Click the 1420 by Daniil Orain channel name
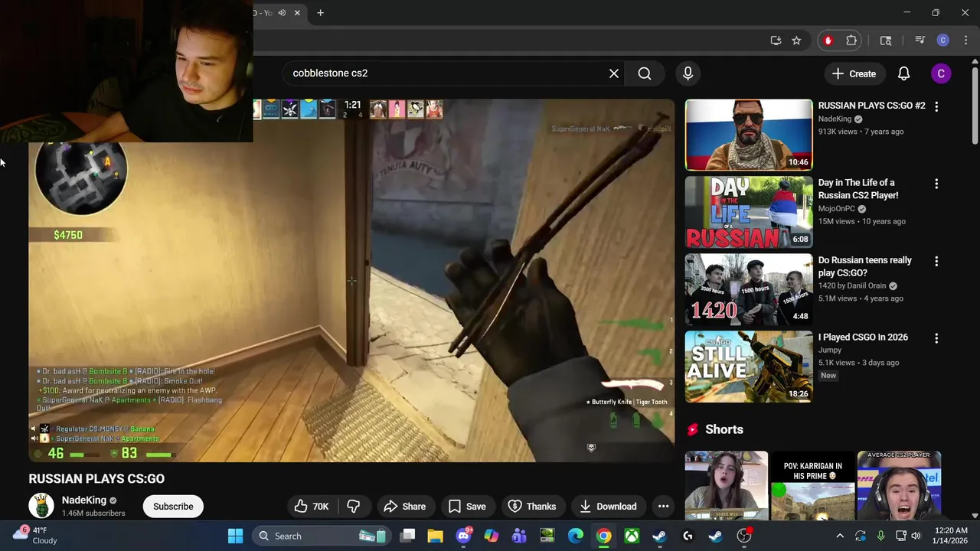 pos(852,285)
